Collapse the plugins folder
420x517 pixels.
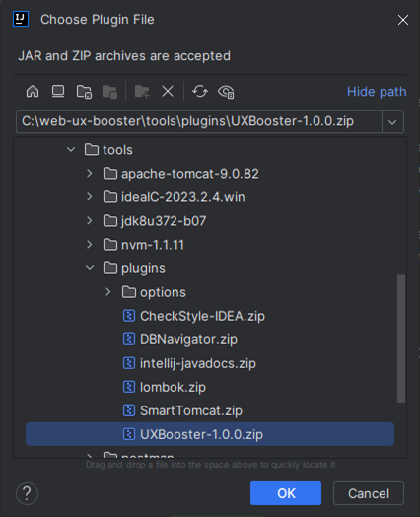click(90, 268)
